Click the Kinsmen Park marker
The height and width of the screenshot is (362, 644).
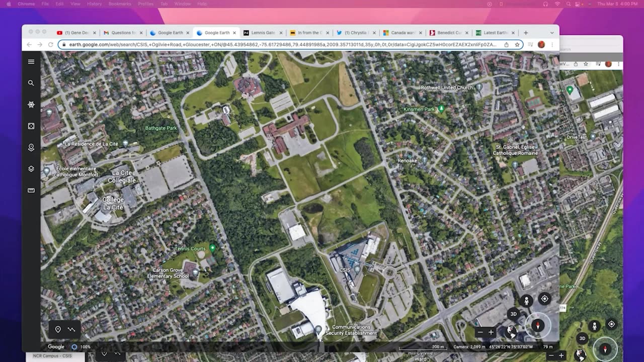pyautogui.click(x=441, y=109)
